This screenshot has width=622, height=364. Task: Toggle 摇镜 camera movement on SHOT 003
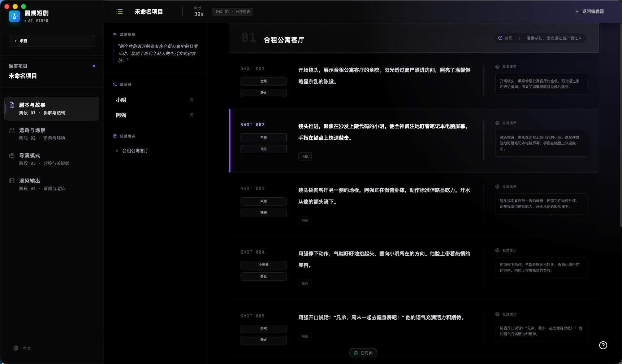tap(263, 213)
